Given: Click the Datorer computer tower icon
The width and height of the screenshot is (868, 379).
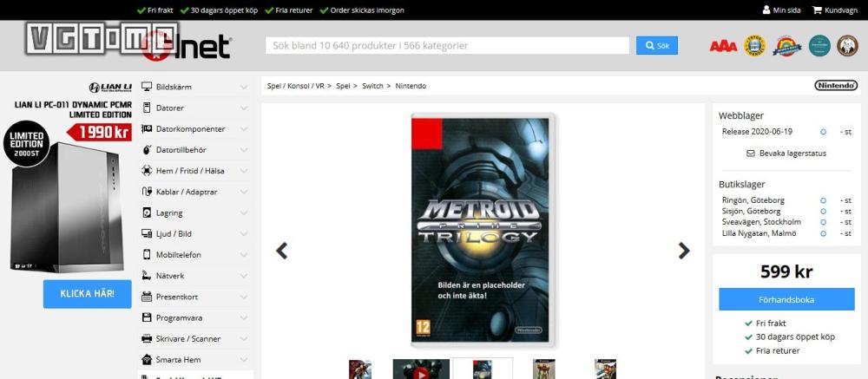Looking at the screenshot, I should coord(147,108).
